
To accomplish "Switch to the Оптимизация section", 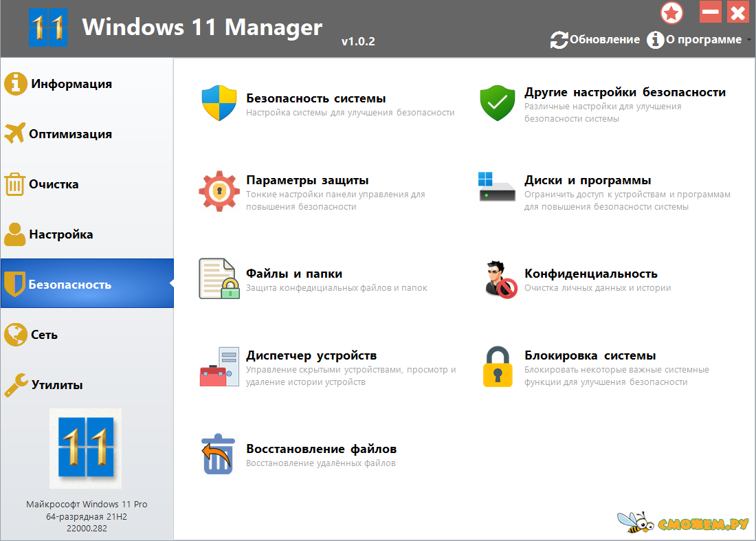I will tap(87, 134).
